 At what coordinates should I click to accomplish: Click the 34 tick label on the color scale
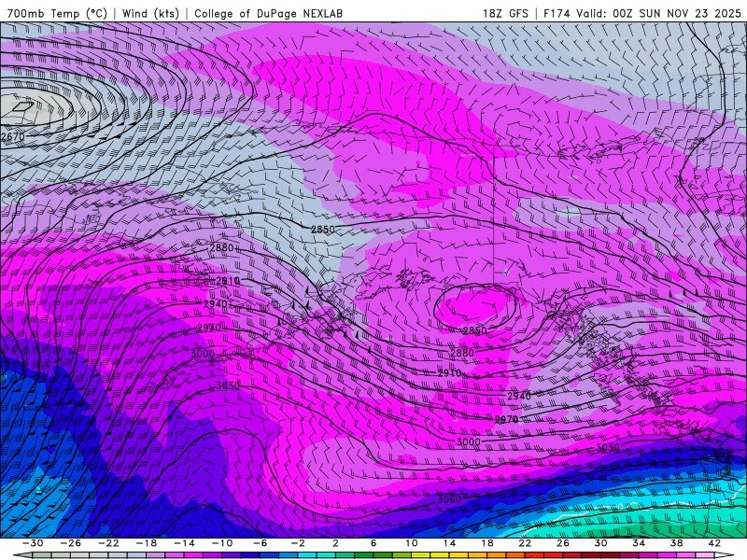pos(639,543)
